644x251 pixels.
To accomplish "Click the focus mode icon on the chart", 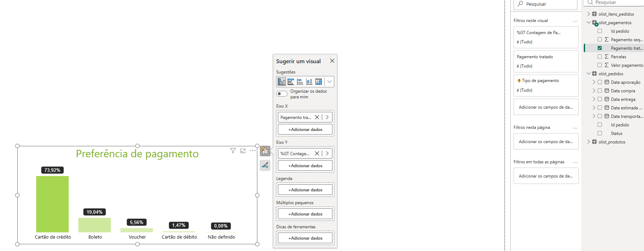I will pyautogui.click(x=243, y=151).
